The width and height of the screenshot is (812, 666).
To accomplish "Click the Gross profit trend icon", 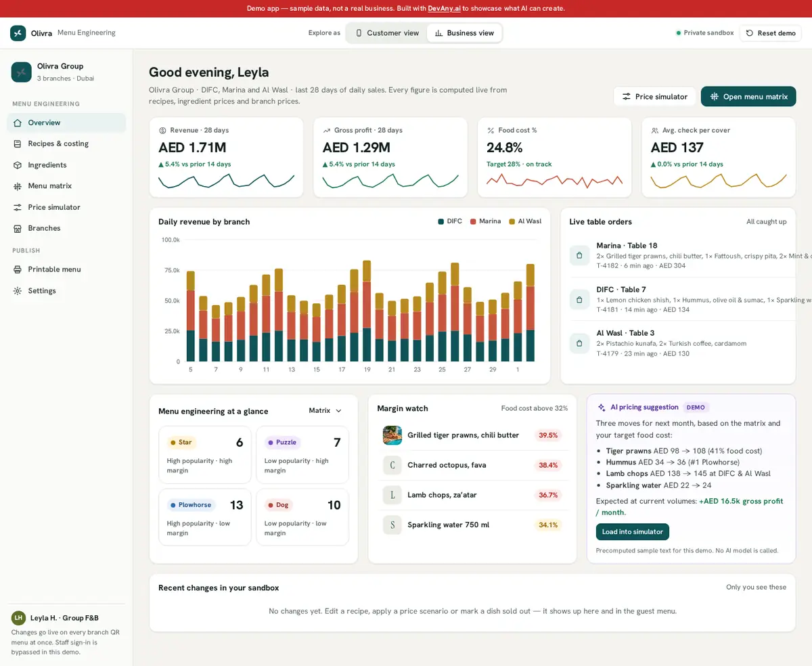I will 327,130.
